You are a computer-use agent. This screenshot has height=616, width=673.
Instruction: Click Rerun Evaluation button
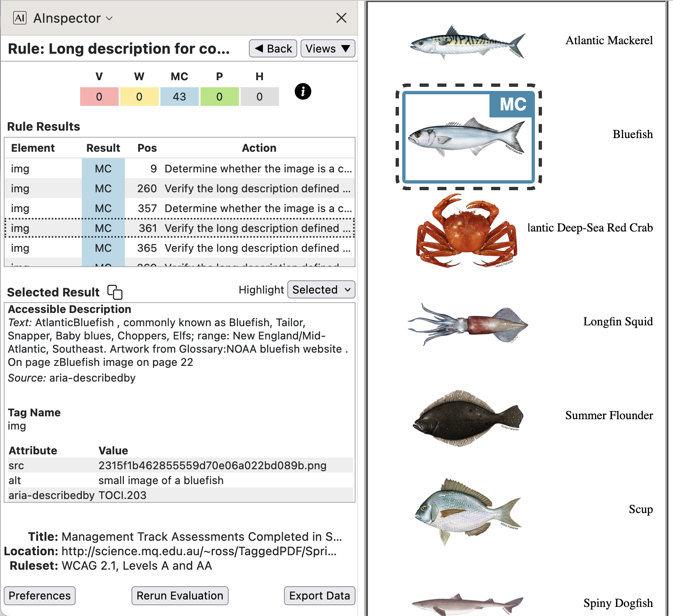pyautogui.click(x=180, y=595)
